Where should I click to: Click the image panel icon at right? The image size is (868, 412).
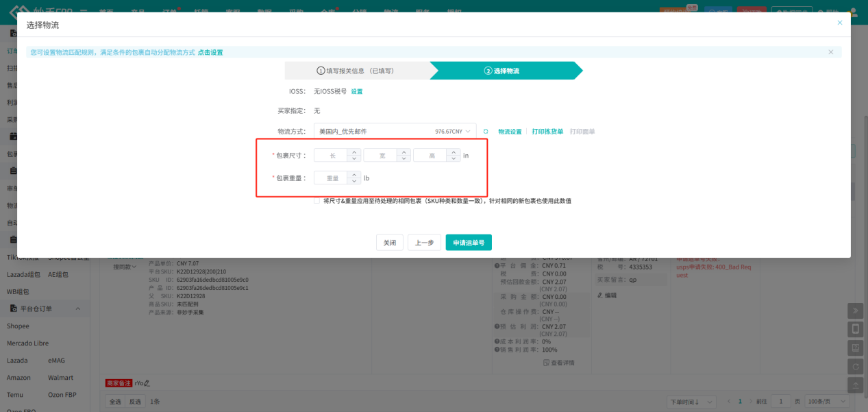[855, 348]
